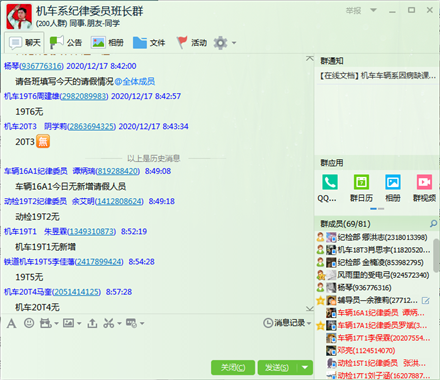
Task: Select member 风雨里的受电弓 in list
Action: 377,275
